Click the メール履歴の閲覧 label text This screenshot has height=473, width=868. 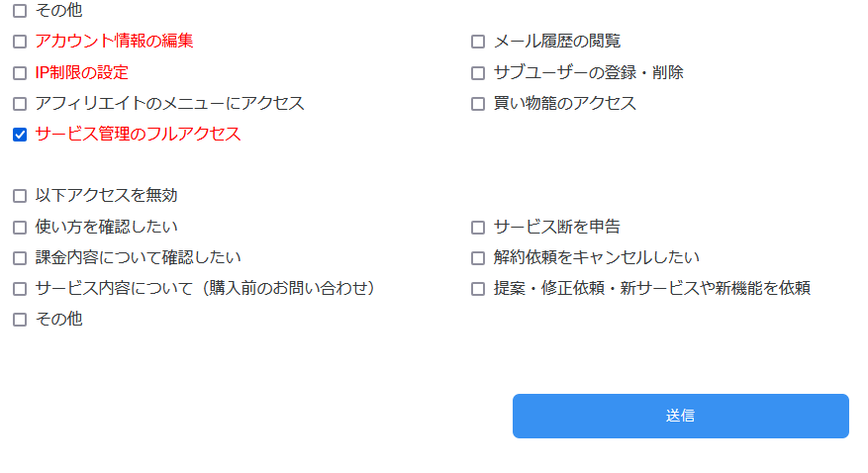click(x=557, y=42)
